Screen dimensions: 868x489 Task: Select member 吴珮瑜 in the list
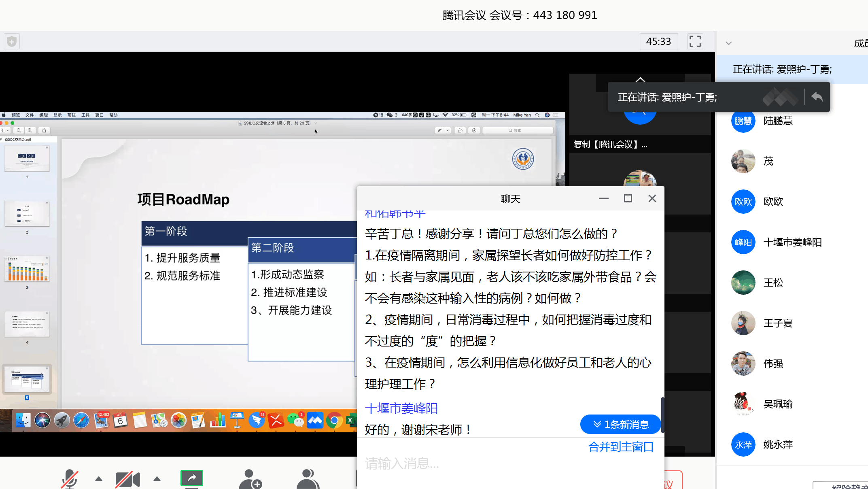click(792, 404)
